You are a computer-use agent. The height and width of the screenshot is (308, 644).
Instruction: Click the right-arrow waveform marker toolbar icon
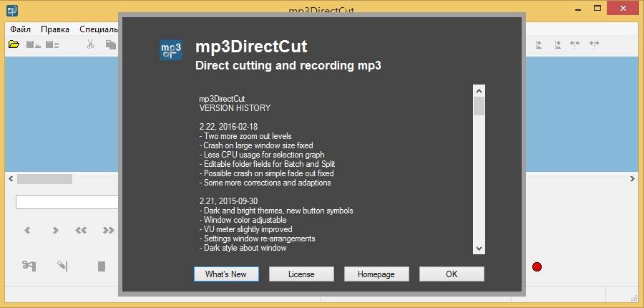point(557,44)
